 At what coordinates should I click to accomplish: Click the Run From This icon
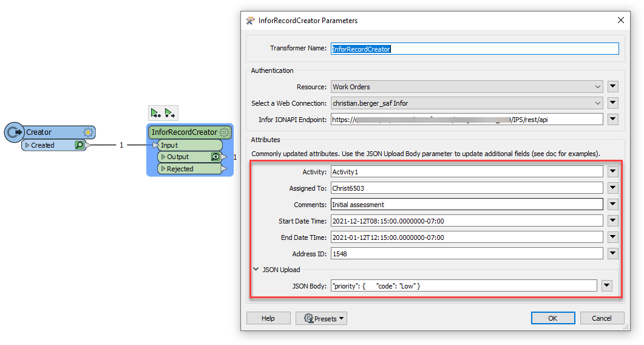170,113
